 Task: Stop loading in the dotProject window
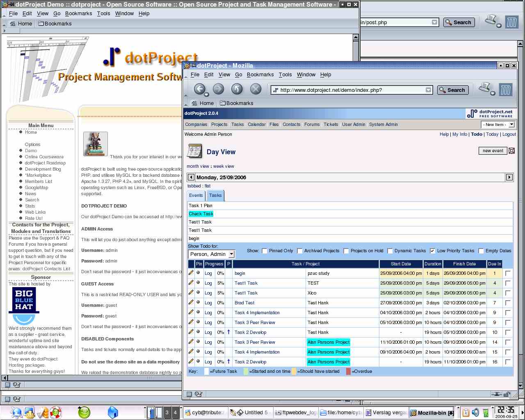[256, 89]
